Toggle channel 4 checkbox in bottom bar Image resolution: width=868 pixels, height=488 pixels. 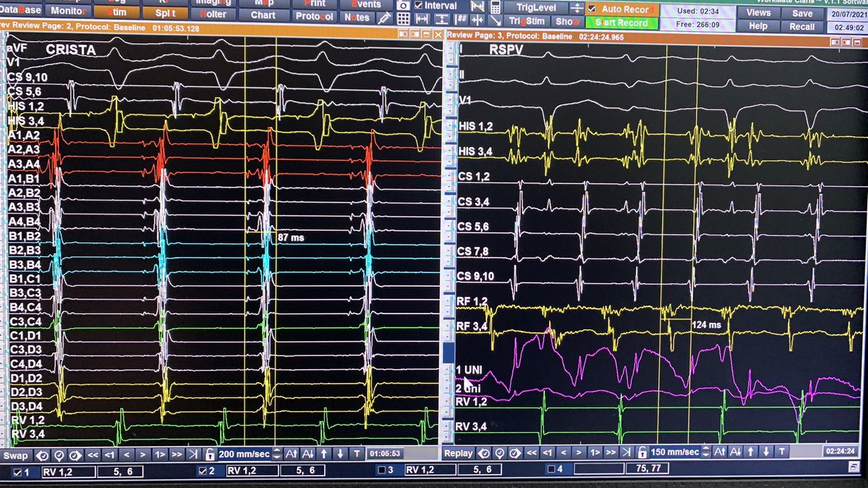click(550, 469)
